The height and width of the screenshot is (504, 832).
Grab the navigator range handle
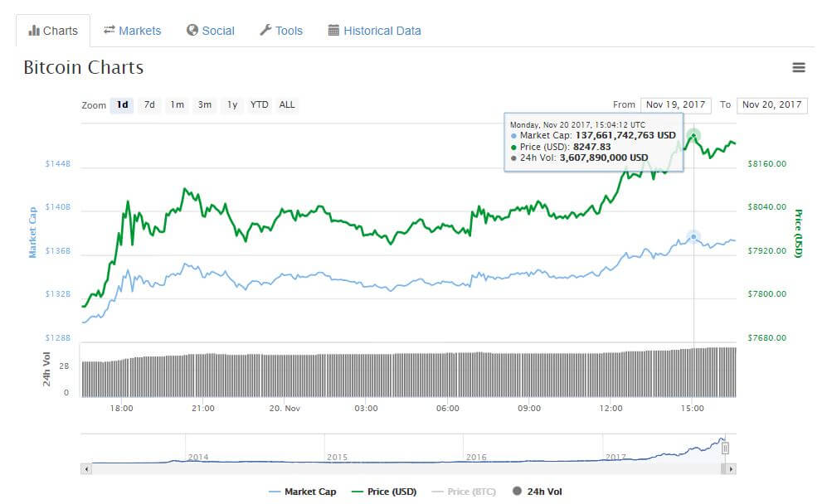[x=725, y=448]
